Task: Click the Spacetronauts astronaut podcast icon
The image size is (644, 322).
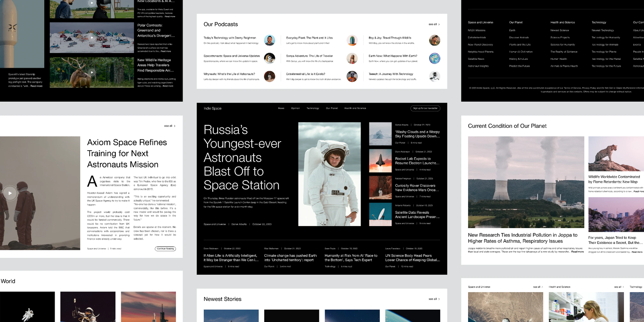Action: click(x=269, y=58)
